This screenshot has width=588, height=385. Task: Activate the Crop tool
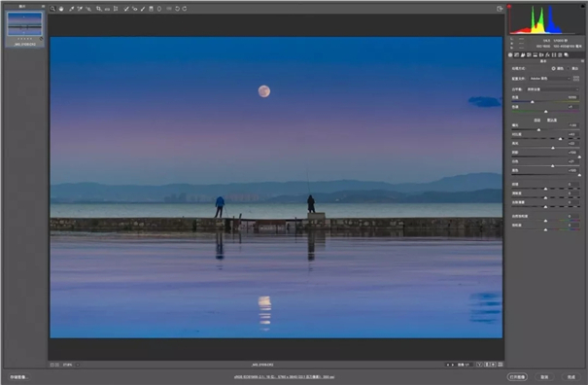(98, 9)
